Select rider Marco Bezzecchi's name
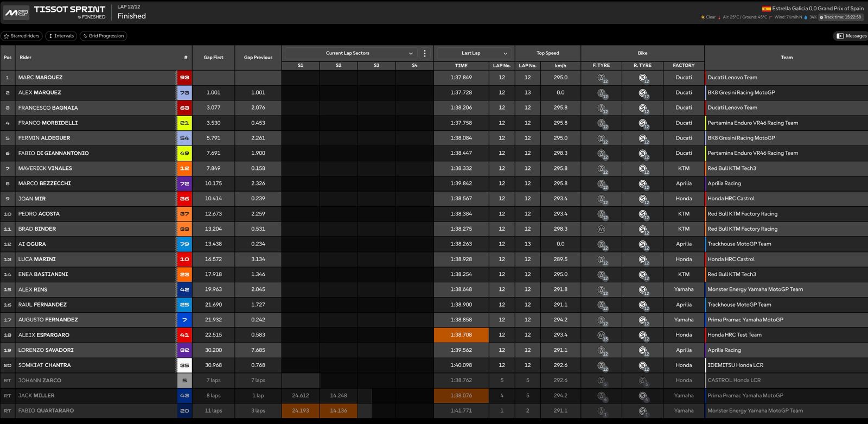Viewport: 868px width, 424px height. coord(44,183)
